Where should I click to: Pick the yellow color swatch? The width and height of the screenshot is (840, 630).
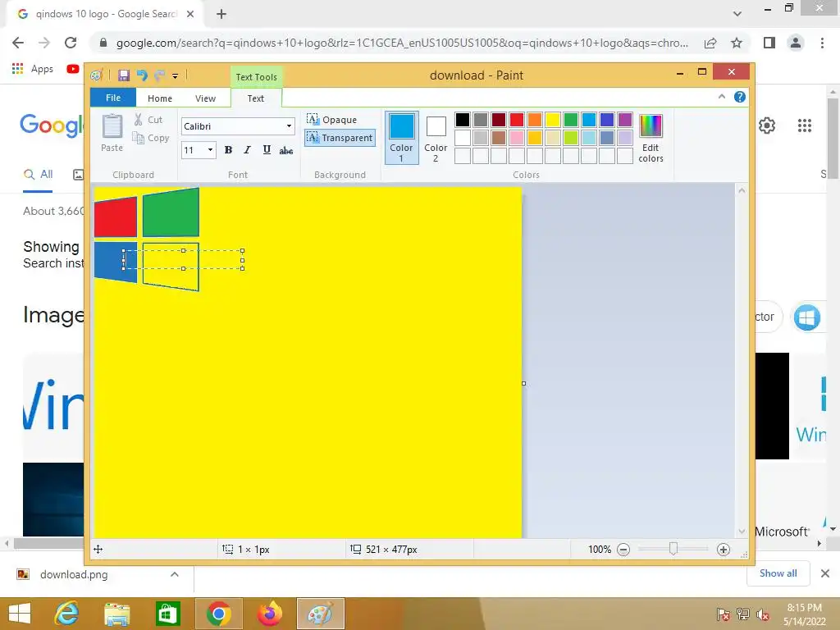552,120
